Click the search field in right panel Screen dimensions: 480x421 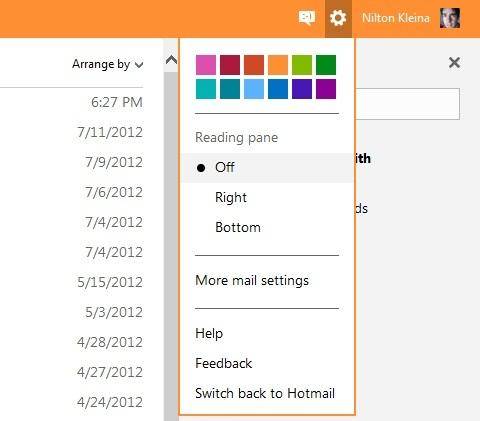[407, 104]
